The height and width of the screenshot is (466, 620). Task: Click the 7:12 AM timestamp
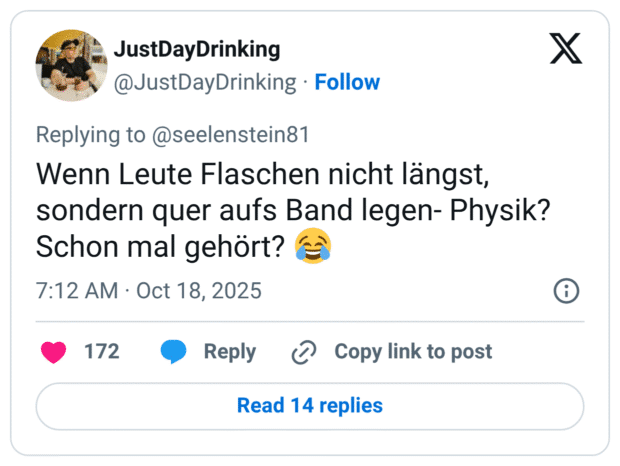(x=74, y=291)
